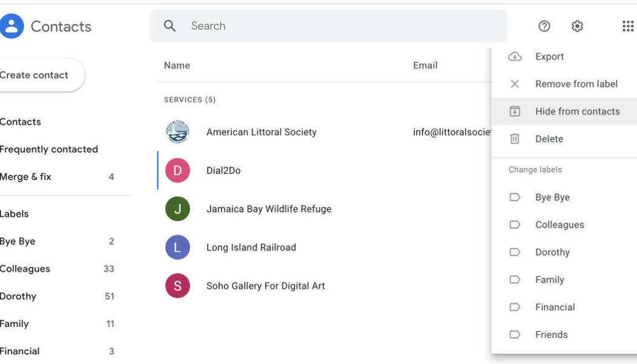This screenshot has width=637, height=364.
Task: Click the Create contact button
Action: pyautogui.click(x=33, y=75)
